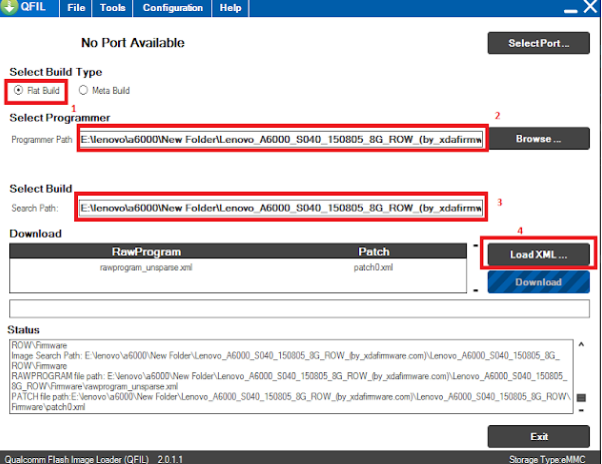Start flashing with the Download button
602x464 pixels.
[x=539, y=282]
